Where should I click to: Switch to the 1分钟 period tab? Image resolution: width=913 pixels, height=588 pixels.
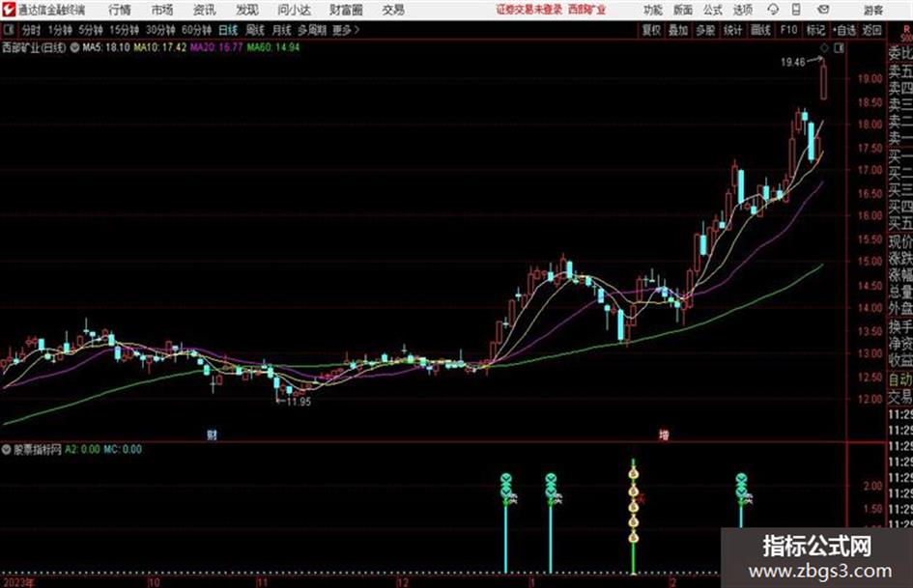point(59,30)
